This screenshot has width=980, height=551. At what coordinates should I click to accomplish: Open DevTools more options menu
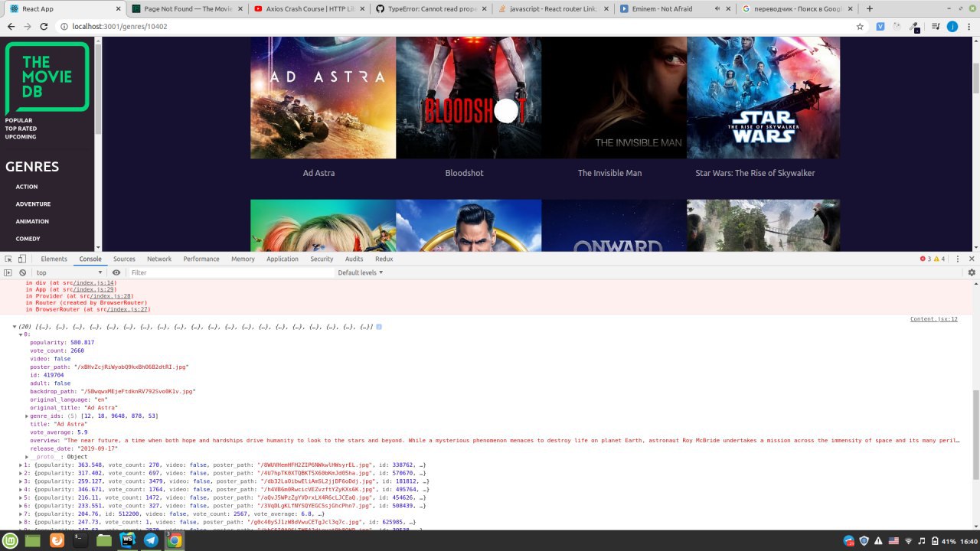(x=959, y=259)
